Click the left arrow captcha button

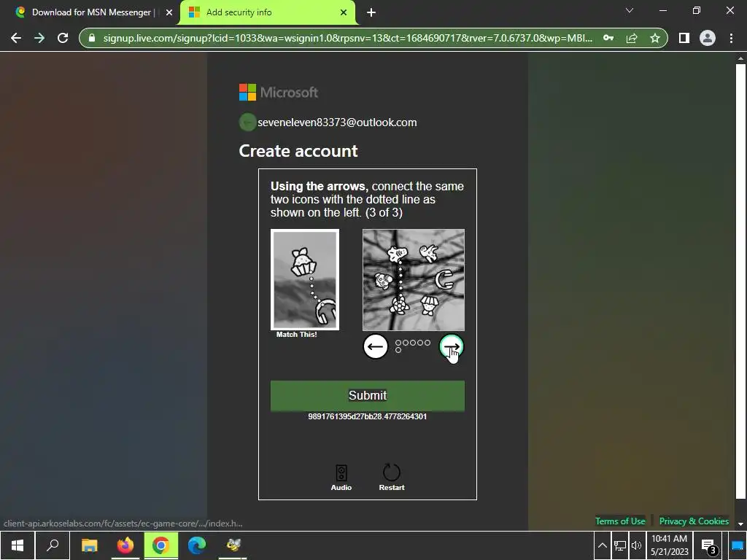click(376, 346)
